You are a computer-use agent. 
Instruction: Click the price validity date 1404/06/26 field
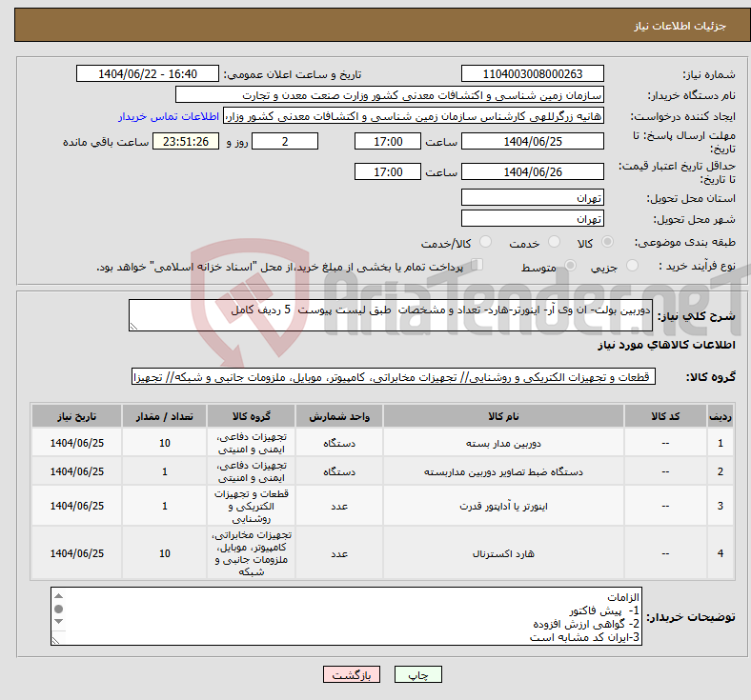coord(532,171)
